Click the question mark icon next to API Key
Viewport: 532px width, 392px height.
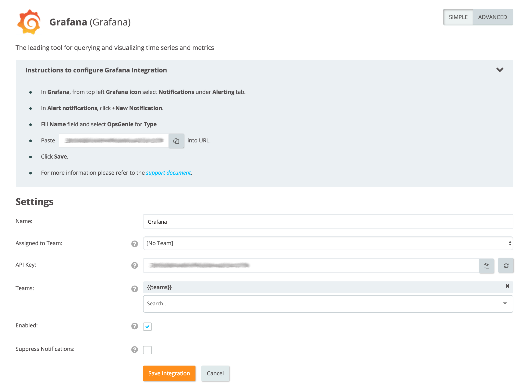point(135,265)
